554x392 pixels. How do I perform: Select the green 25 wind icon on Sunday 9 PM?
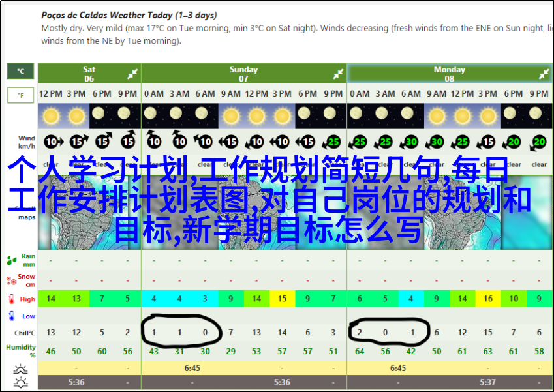(333, 142)
